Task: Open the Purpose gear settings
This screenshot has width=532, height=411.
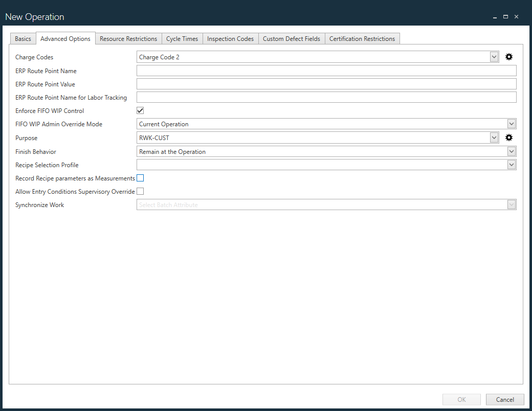Action: [x=508, y=137]
